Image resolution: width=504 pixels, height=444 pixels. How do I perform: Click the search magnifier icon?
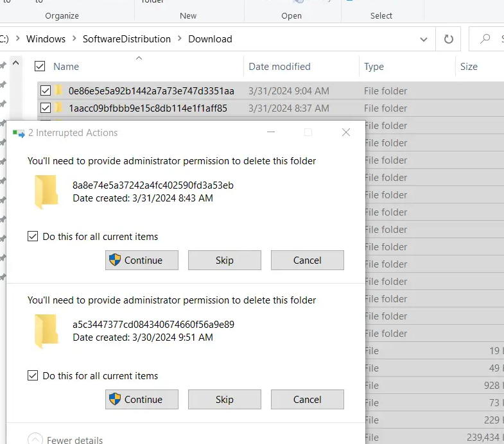tap(485, 39)
